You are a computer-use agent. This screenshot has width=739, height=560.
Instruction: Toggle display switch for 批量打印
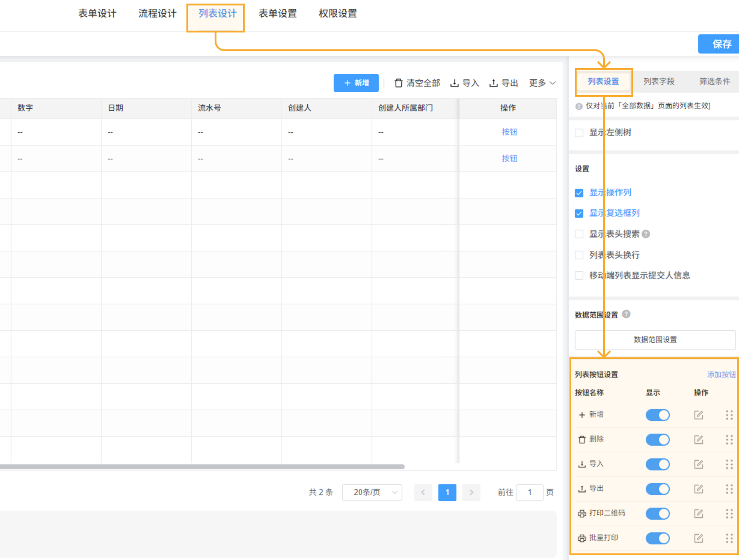pyautogui.click(x=658, y=538)
